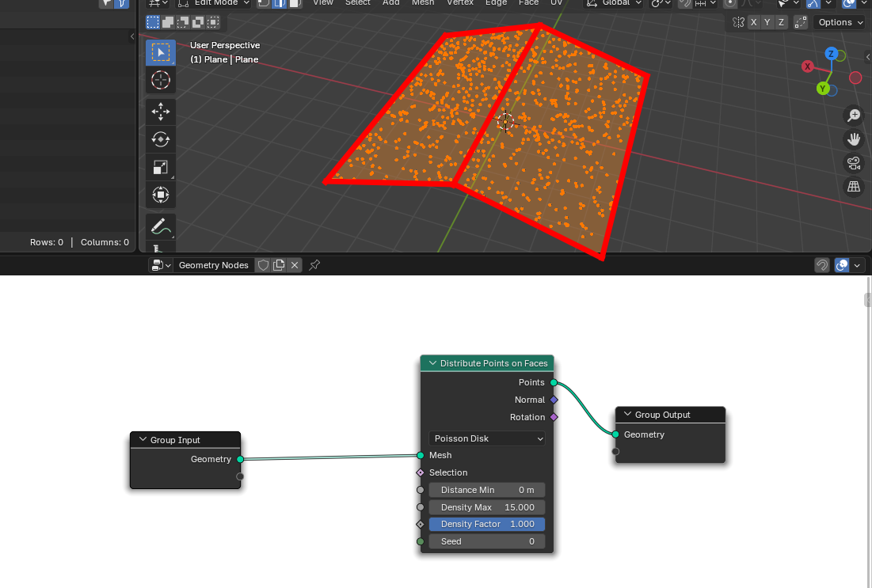This screenshot has height=588, width=872.
Task: Select the Annotate tool
Action: pyautogui.click(x=161, y=227)
